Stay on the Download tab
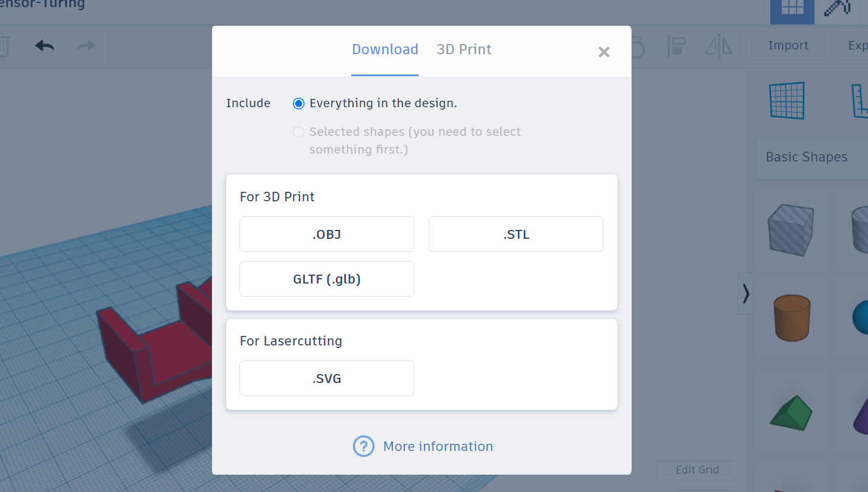 pos(385,49)
